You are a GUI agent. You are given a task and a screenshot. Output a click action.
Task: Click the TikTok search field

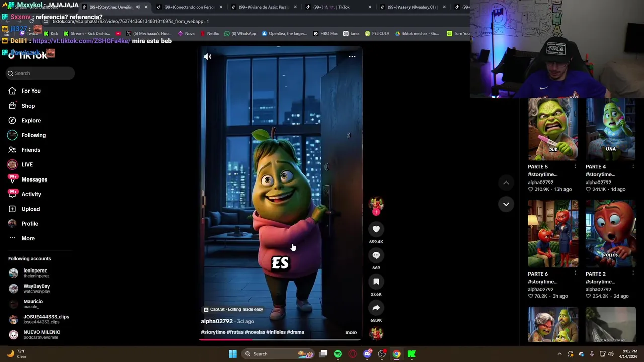(40, 73)
